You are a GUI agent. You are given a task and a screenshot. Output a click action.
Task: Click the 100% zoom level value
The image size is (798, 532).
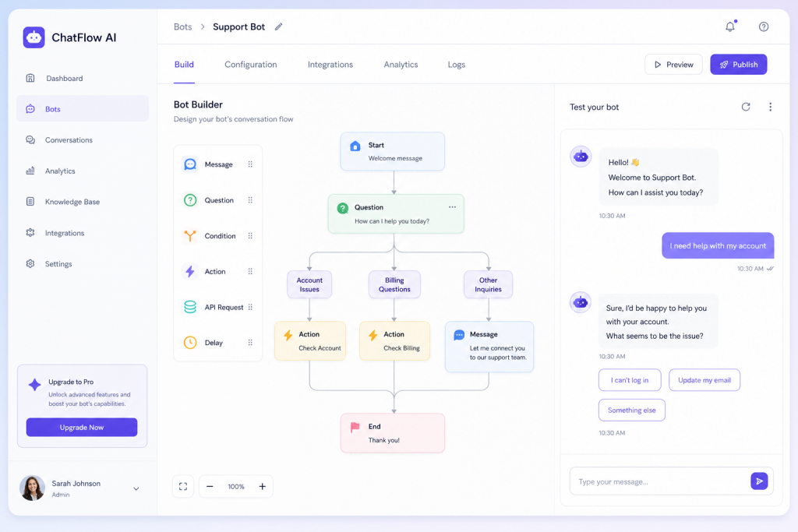point(236,487)
